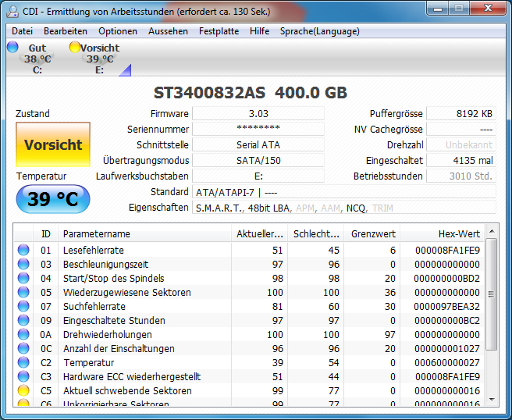Click the scrollbar down arrow in SMART list
Viewport: 512px width, 420px height.
pyautogui.click(x=492, y=400)
